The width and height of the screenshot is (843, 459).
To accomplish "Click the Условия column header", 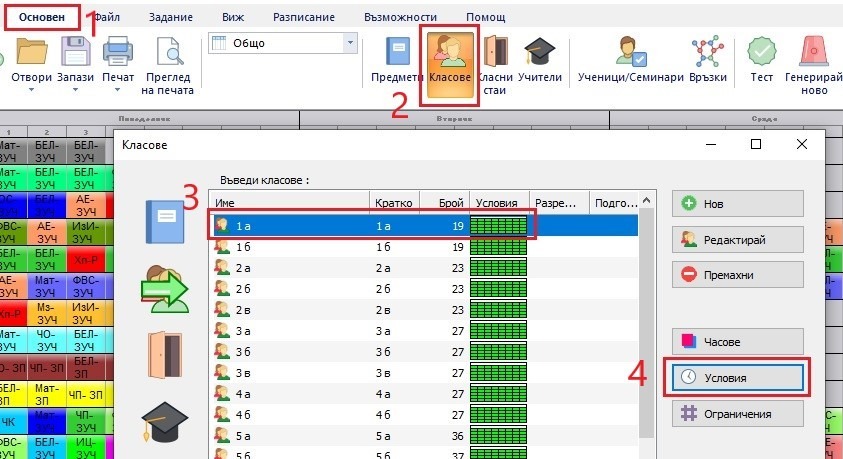I will 499,203.
